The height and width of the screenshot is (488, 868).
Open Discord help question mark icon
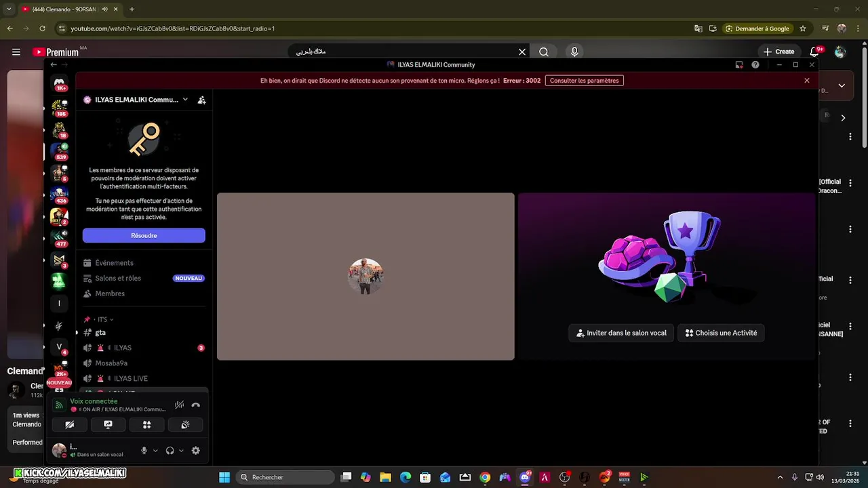(x=755, y=64)
